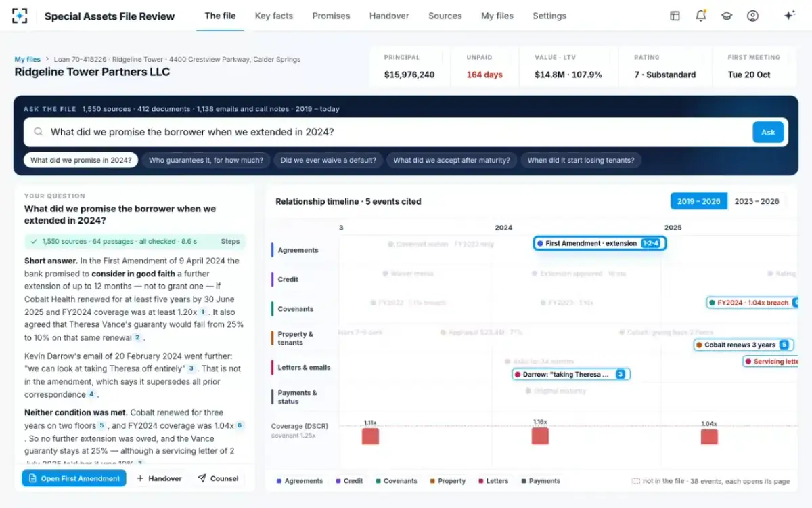Click the Special Assets app logo
Image resolution: width=812 pixels, height=508 pixels.
[x=20, y=16]
